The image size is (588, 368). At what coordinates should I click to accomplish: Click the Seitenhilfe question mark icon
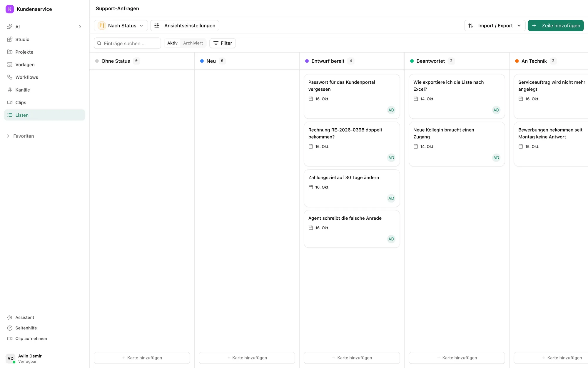[x=10, y=328]
